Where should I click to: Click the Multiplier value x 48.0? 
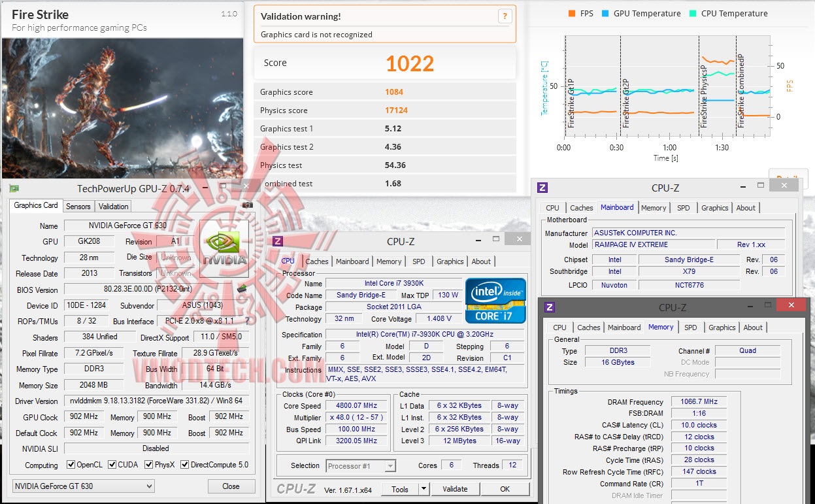[x=357, y=417]
